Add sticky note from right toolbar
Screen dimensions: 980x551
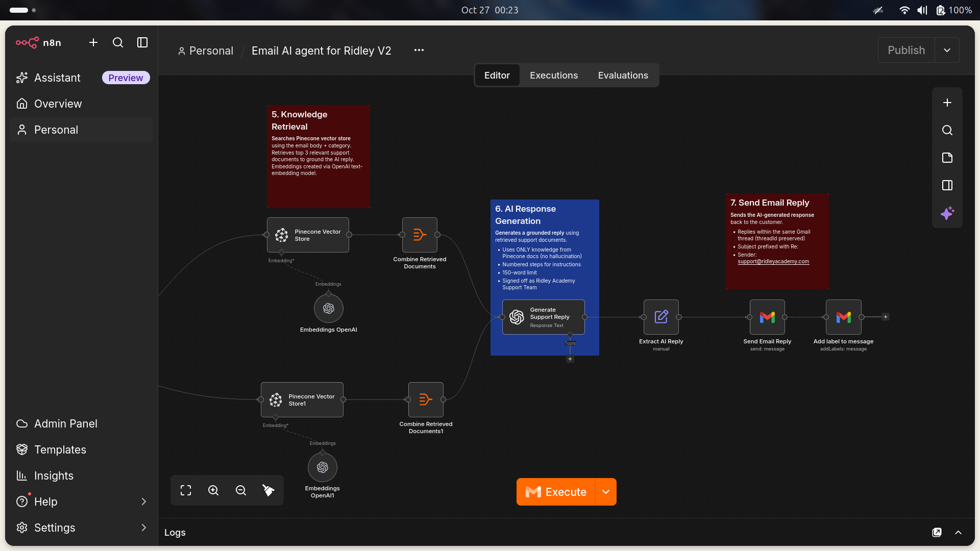947,158
